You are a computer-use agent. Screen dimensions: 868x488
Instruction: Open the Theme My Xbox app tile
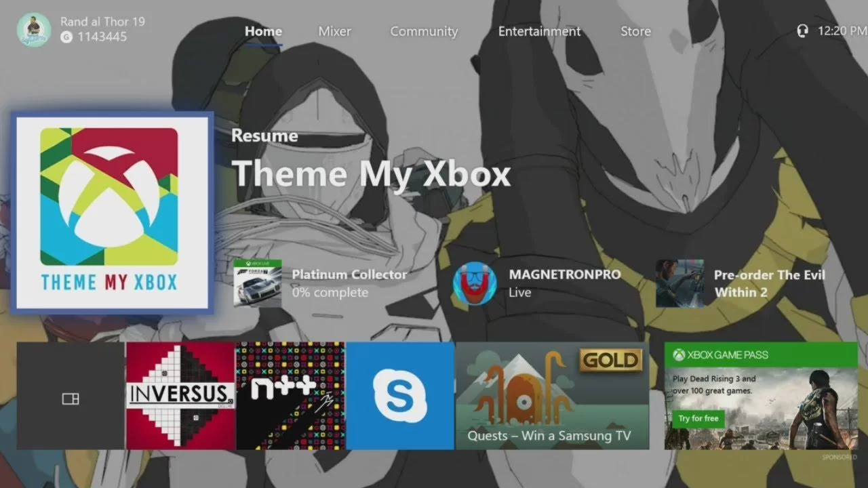tap(112, 213)
